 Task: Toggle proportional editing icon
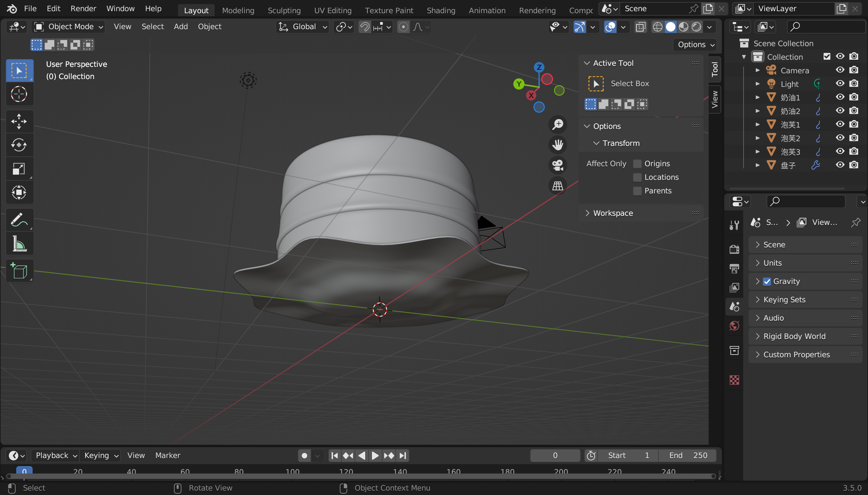click(403, 27)
